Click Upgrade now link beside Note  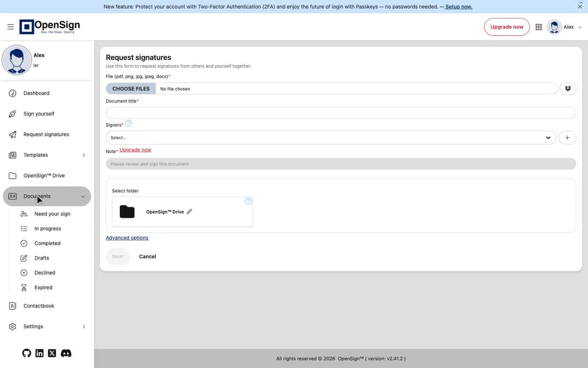click(136, 150)
